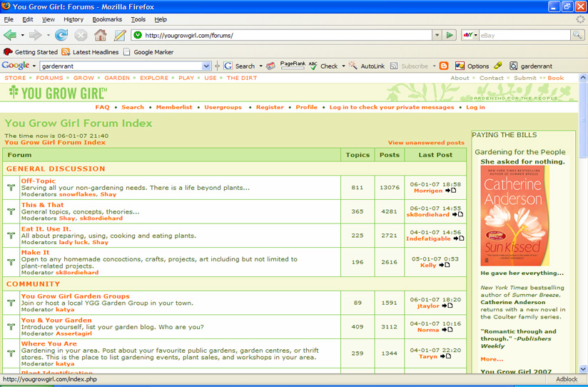
Task: Click the Stop loading icon
Action: click(81, 35)
